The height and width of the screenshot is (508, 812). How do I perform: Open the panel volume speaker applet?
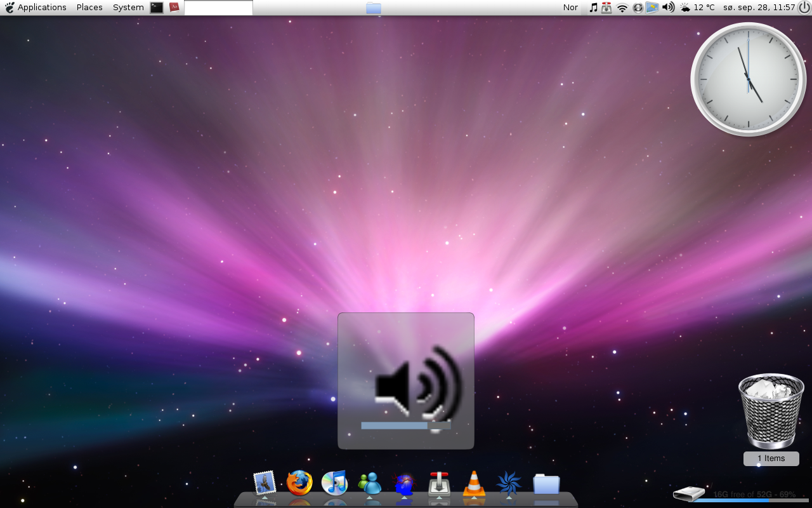[x=668, y=8]
